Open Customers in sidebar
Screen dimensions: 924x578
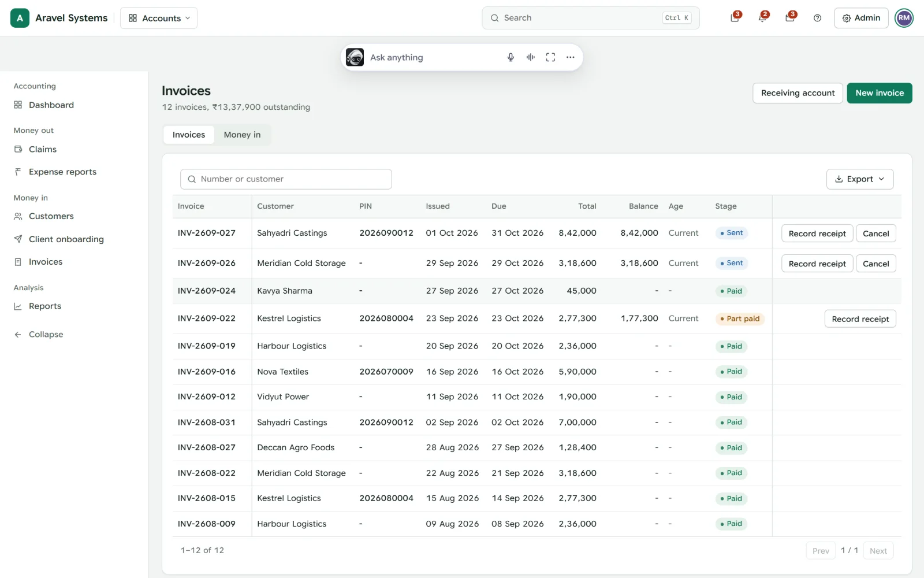click(x=74, y=216)
